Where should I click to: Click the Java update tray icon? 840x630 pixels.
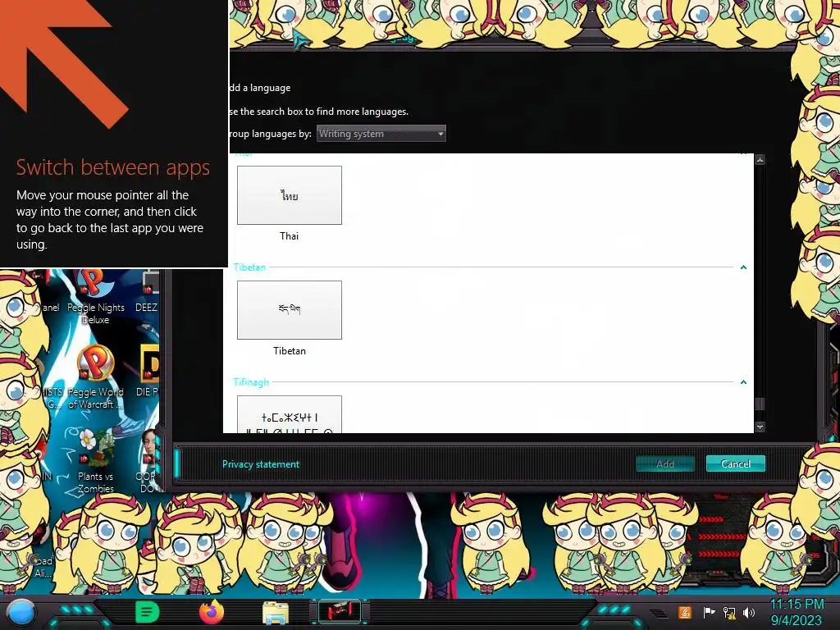pyautogui.click(x=685, y=612)
